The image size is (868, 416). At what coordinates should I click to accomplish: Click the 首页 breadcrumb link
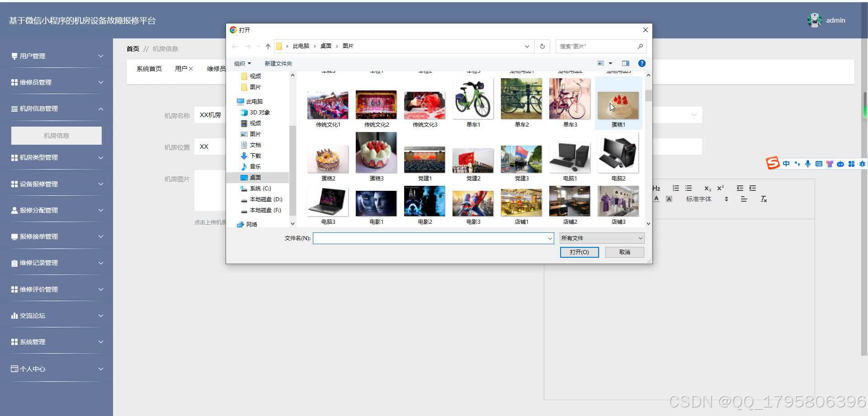pos(133,49)
